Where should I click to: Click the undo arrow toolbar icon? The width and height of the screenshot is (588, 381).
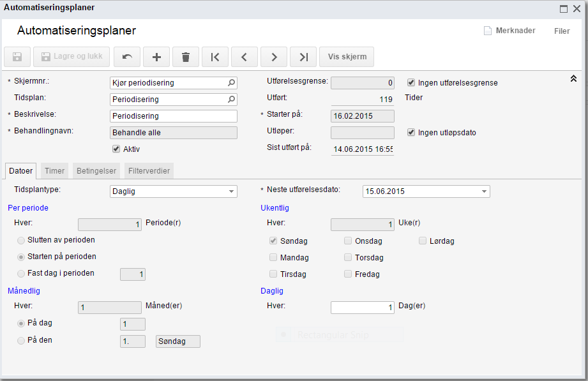click(127, 57)
